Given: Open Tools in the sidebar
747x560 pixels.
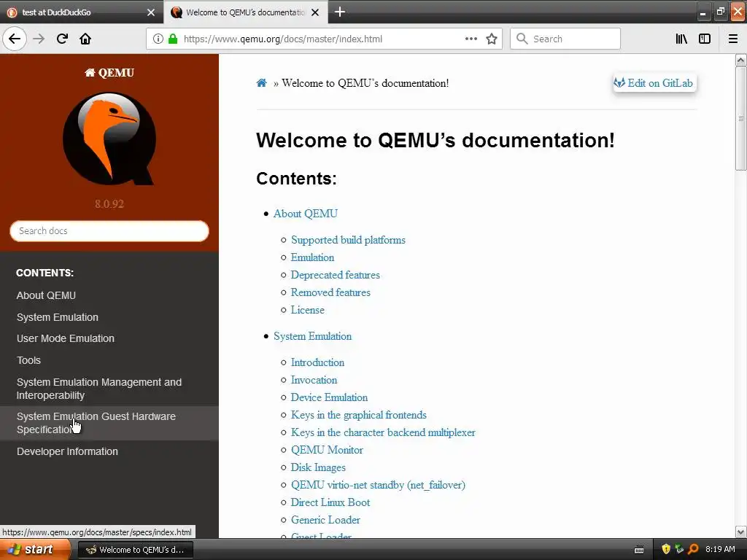Looking at the screenshot, I should tap(28, 360).
